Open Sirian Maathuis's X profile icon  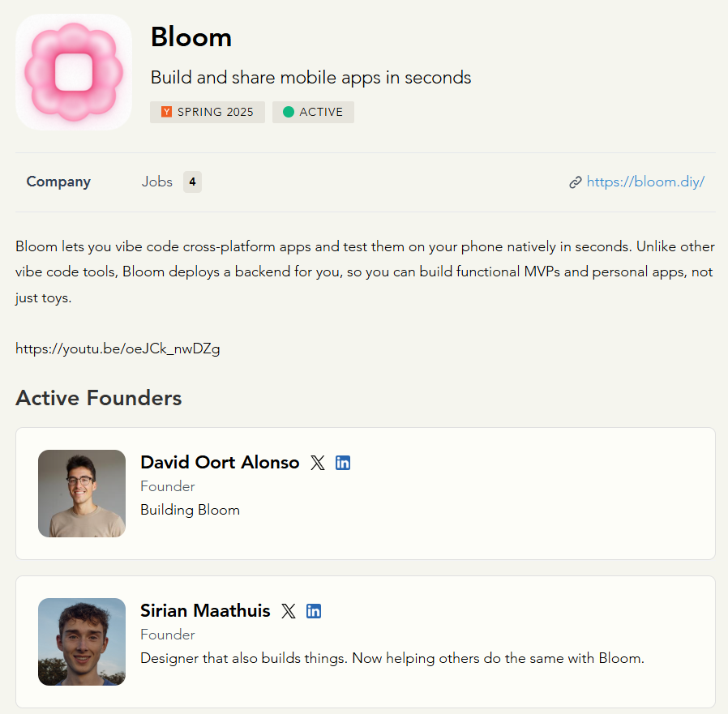[x=289, y=611]
